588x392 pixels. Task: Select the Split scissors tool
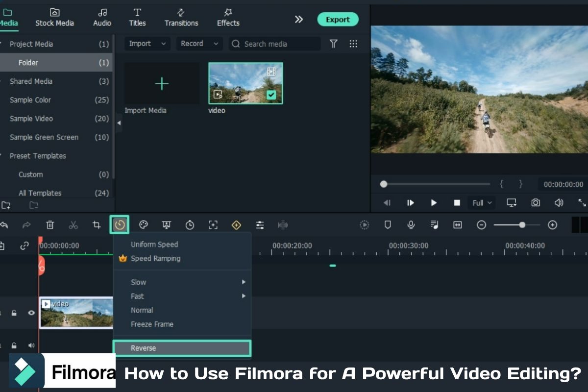(73, 225)
